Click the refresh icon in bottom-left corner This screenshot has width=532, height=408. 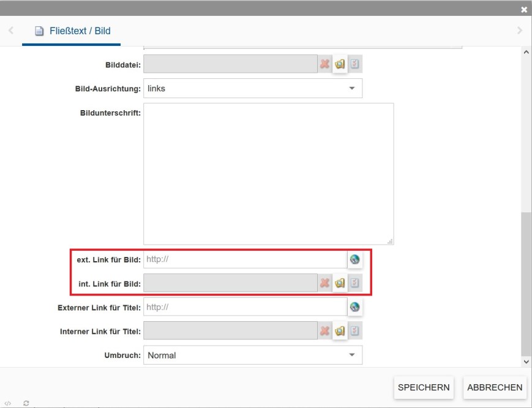[26, 403]
